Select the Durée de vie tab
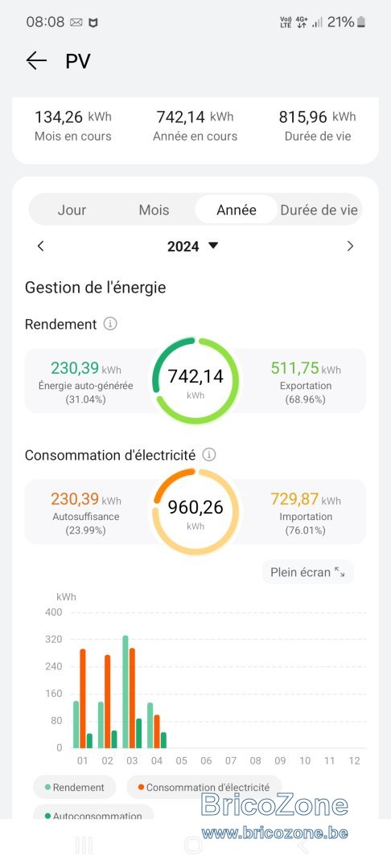Image resolution: width=391 pixels, height=868 pixels. pos(319,211)
